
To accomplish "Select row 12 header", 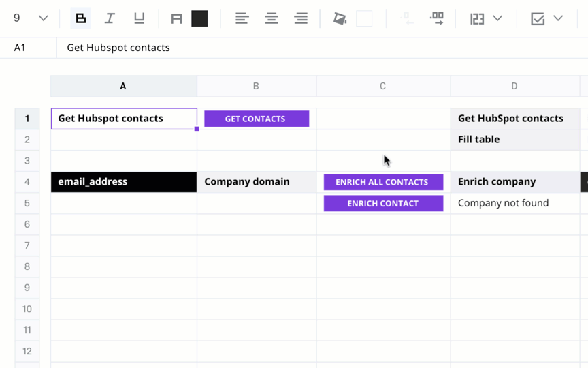I will coord(27,351).
